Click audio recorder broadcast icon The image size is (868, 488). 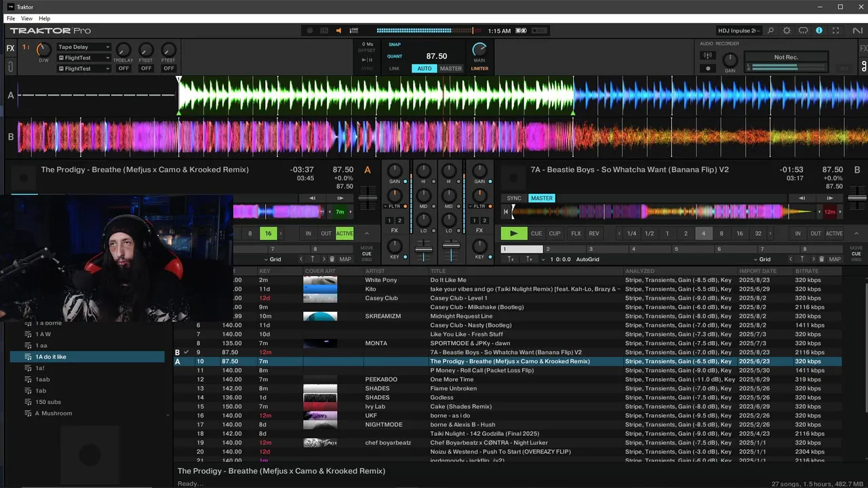708,55
